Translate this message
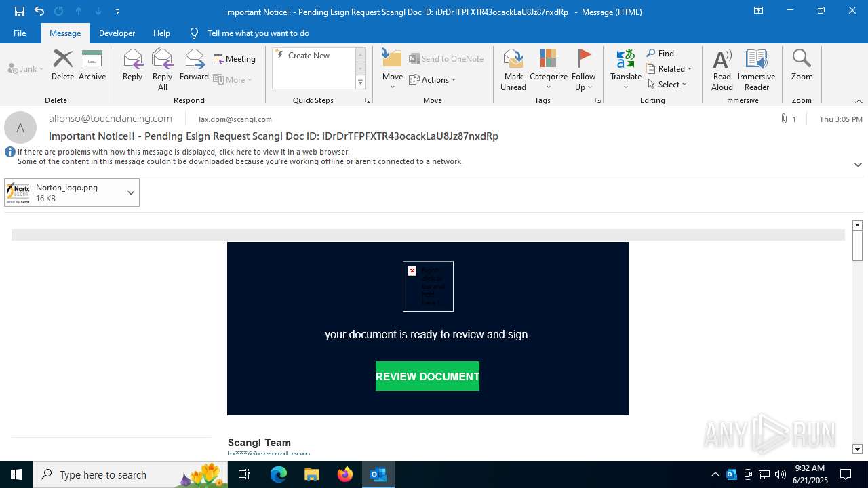This screenshot has height=488, width=868. (x=626, y=70)
